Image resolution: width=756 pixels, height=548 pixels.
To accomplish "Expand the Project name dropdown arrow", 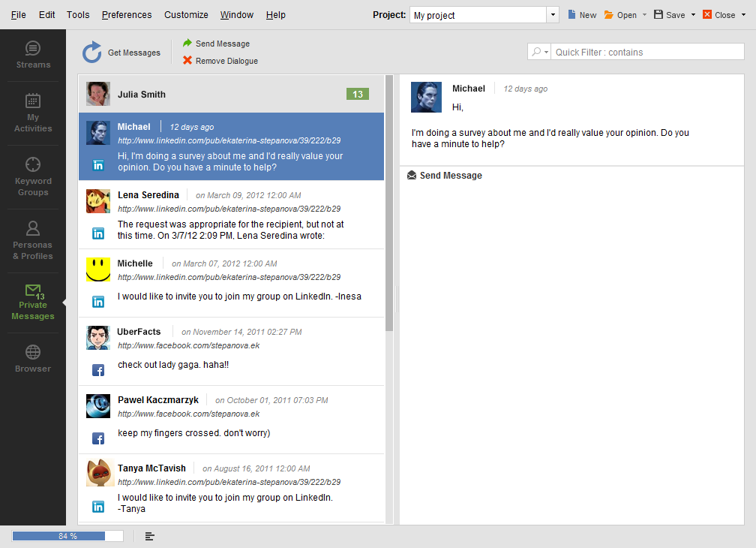I will coord(553,15).
